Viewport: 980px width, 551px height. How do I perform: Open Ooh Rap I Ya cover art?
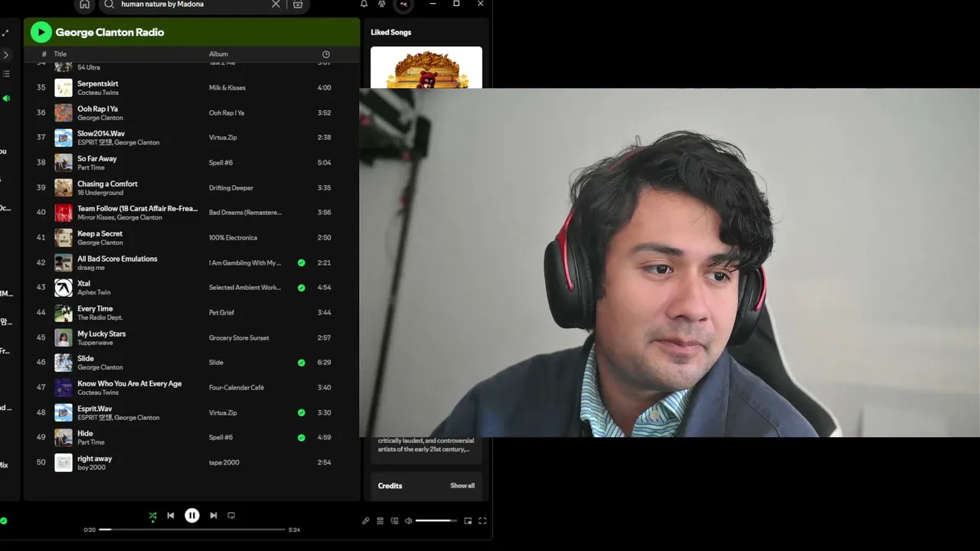64,112
